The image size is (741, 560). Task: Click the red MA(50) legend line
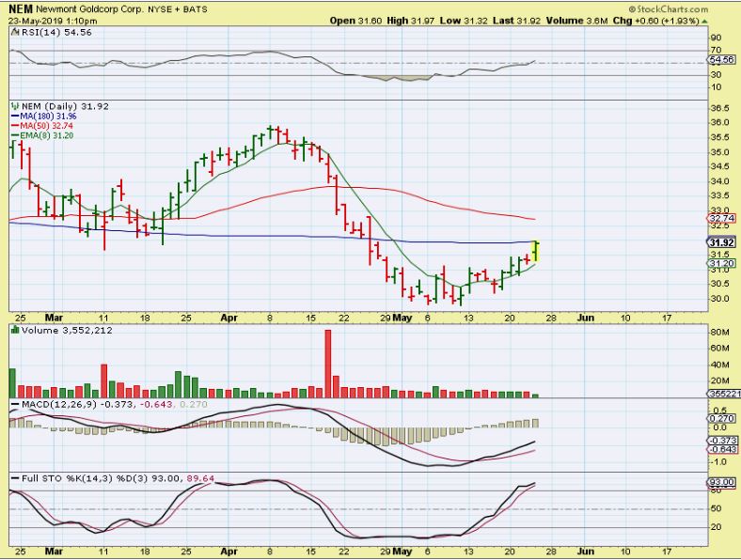(x=15, y=126)
